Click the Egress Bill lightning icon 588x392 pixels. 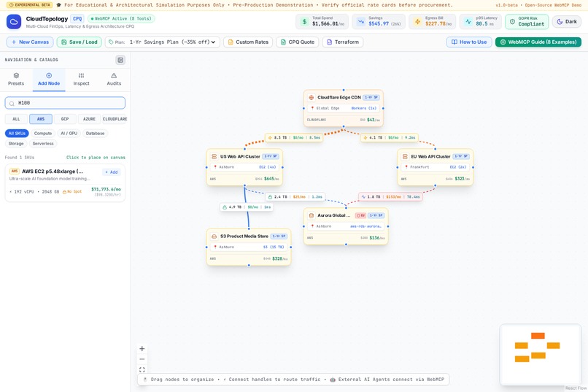[x=417, y=22]
